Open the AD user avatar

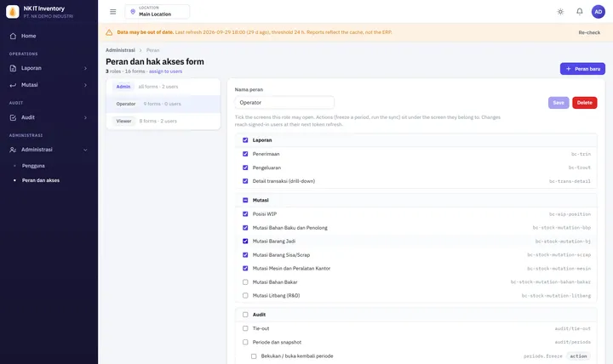click(x=599, y=12)
